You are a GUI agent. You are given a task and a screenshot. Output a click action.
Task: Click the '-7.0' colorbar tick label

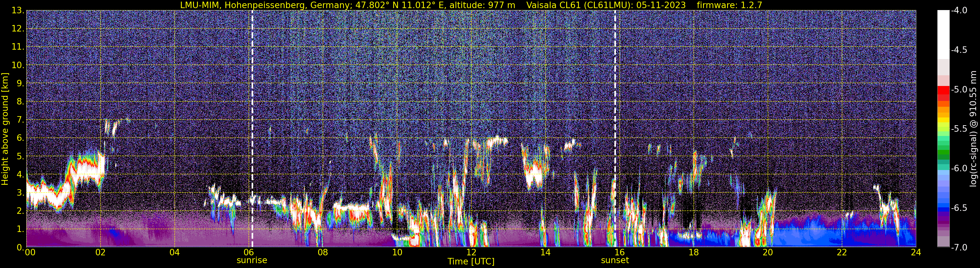point(959,247)
